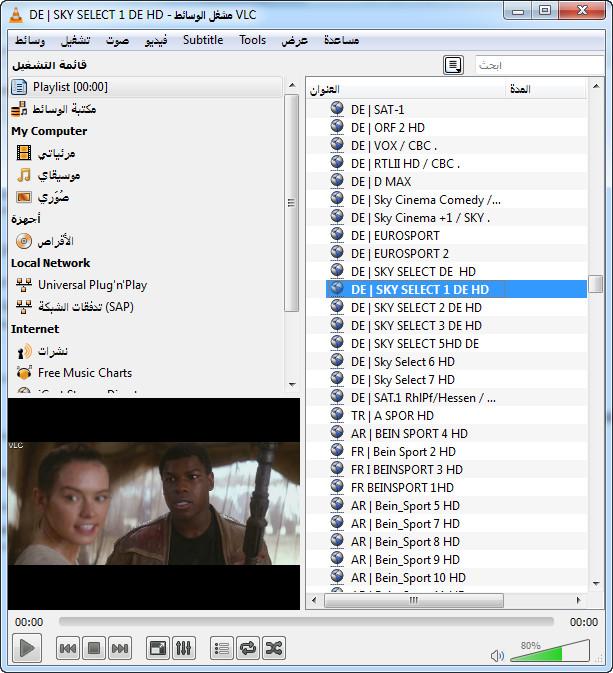Skip to the next media item

pyautogui.click(x=120, y=648)
